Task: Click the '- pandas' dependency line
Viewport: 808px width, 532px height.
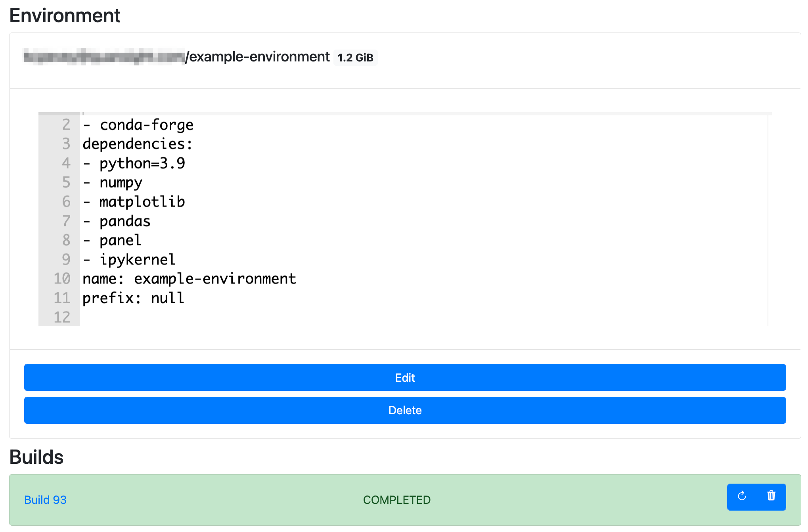Action: (117, 221)
